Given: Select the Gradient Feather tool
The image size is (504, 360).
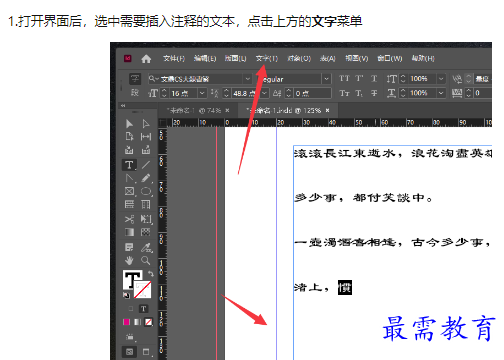Looking at the screenshot, I should 146,232.
